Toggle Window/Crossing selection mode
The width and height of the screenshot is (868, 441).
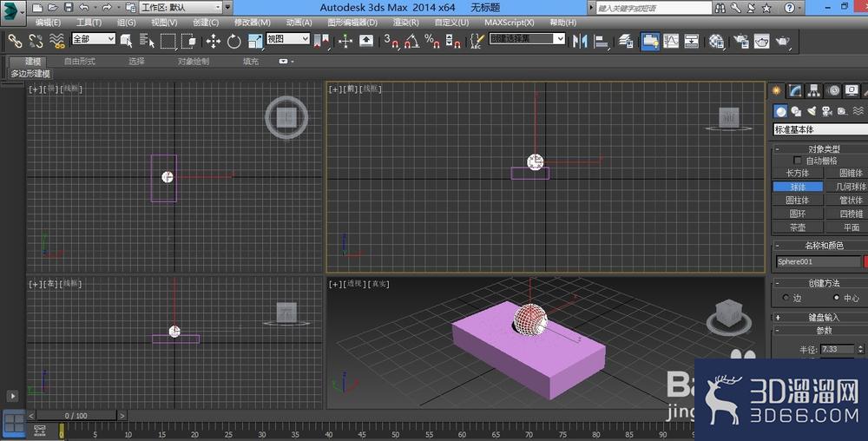click(188, 41)
